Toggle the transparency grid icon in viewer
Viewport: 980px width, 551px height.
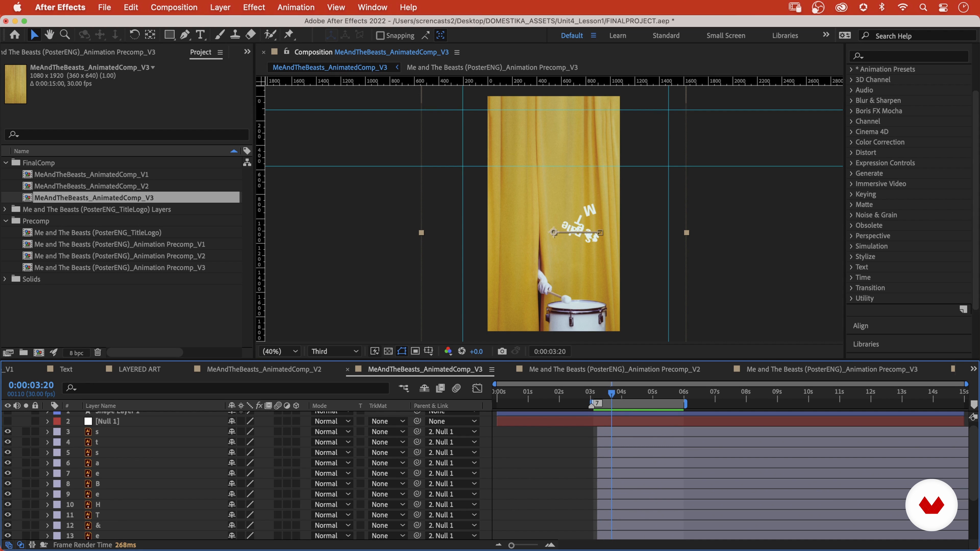click(388, 351)
